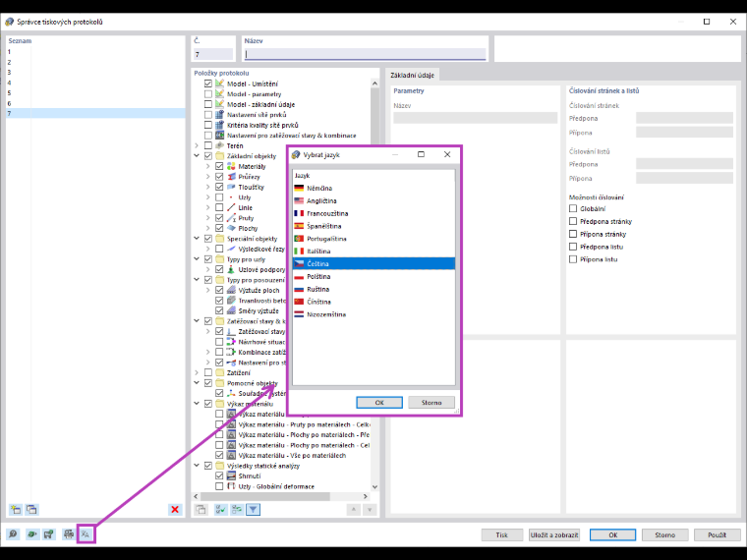The height and width of the screenshot is (560, 747).
Task: Expand the Zatížení tree node
Action: [x=197, y=373]
